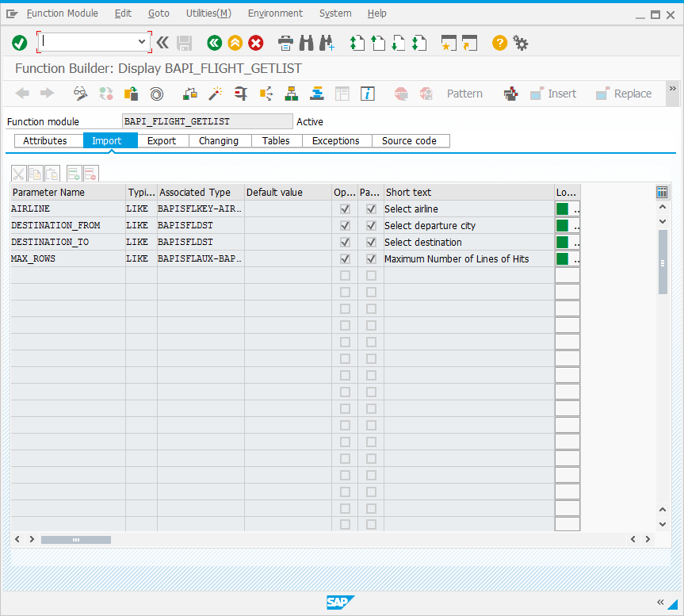Screen dimensions: 684x616
Task: Expand more application toolbar buttons chevron
Action: [x=673, y=89]
